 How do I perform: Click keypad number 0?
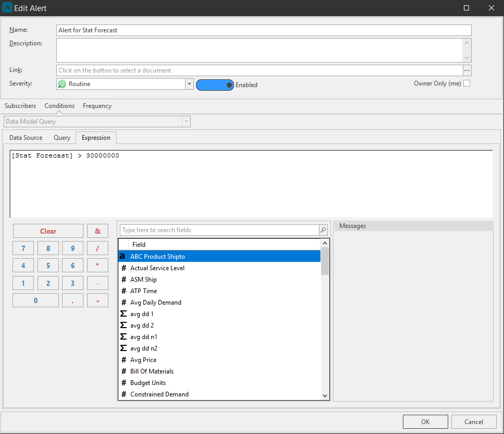click(x=35, y=300)
